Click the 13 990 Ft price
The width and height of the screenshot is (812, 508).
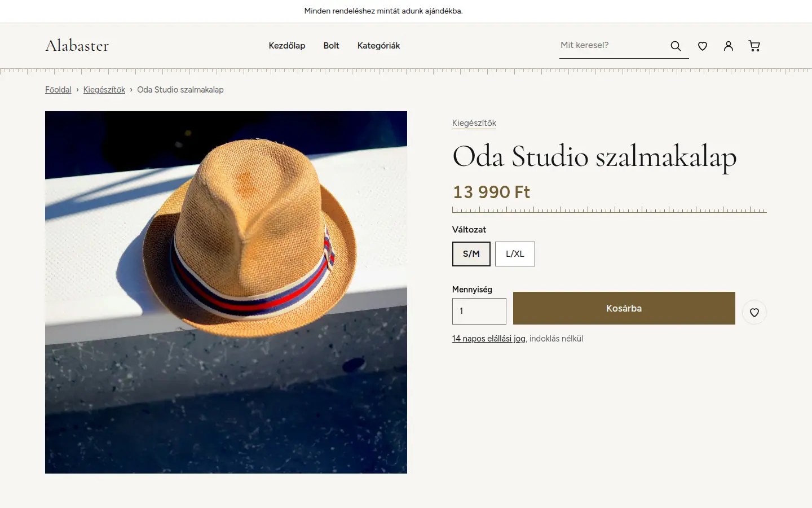click(x=491, y=192)
